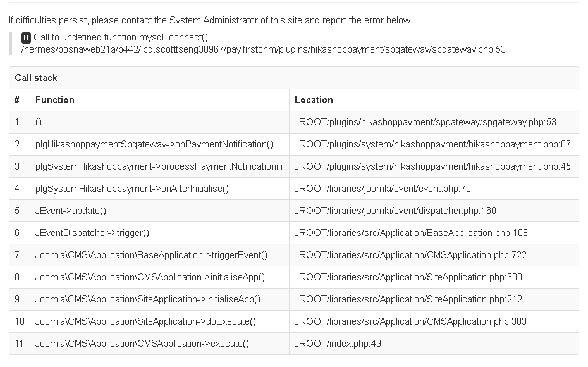The width and height of the screenshot is (588, 367).
Task: Click the JEventDispatcher->trigger() function entry
Action: tap(92, 233)
